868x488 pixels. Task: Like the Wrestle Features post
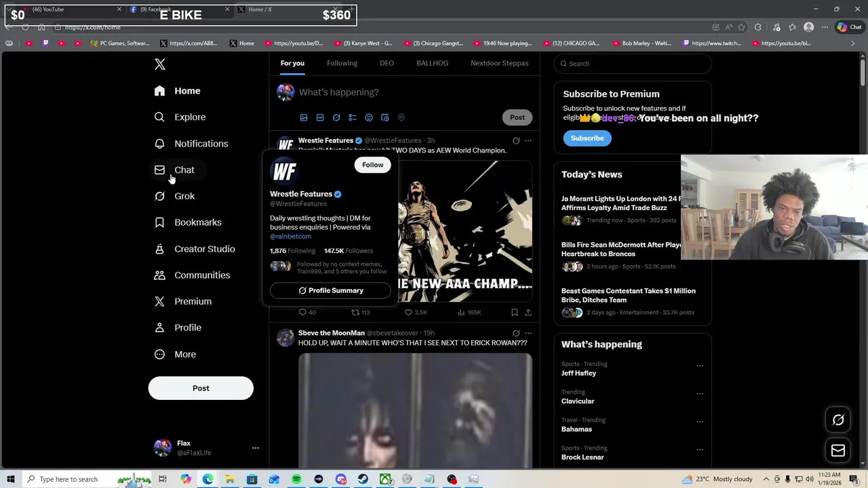pos(416,312)
